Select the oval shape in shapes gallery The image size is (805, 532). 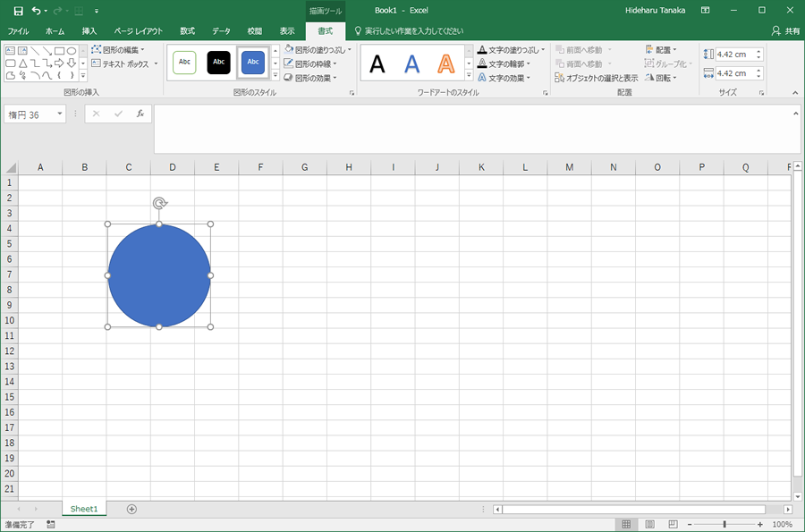[72, 51]
